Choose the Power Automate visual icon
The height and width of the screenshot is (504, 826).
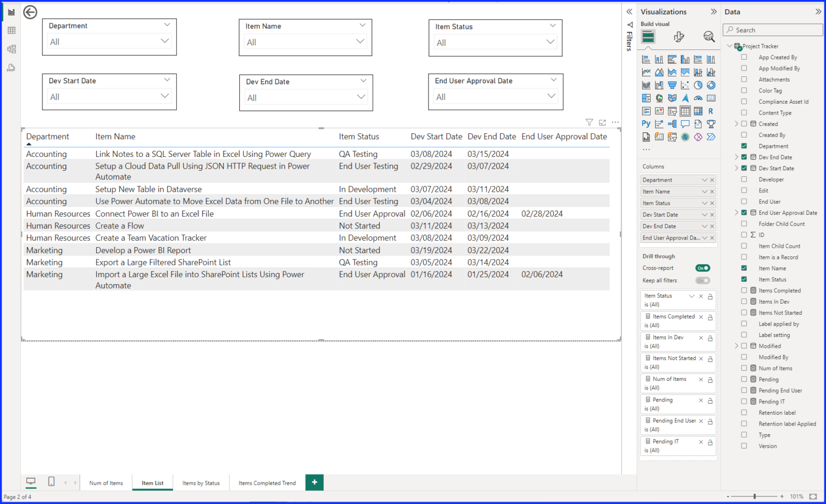711,136
